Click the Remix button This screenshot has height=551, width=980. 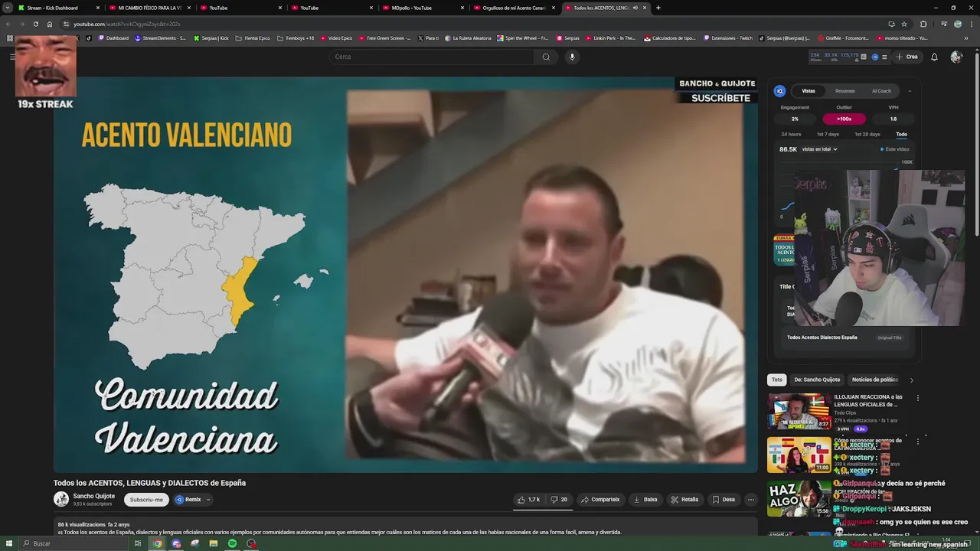coord(188,500)
